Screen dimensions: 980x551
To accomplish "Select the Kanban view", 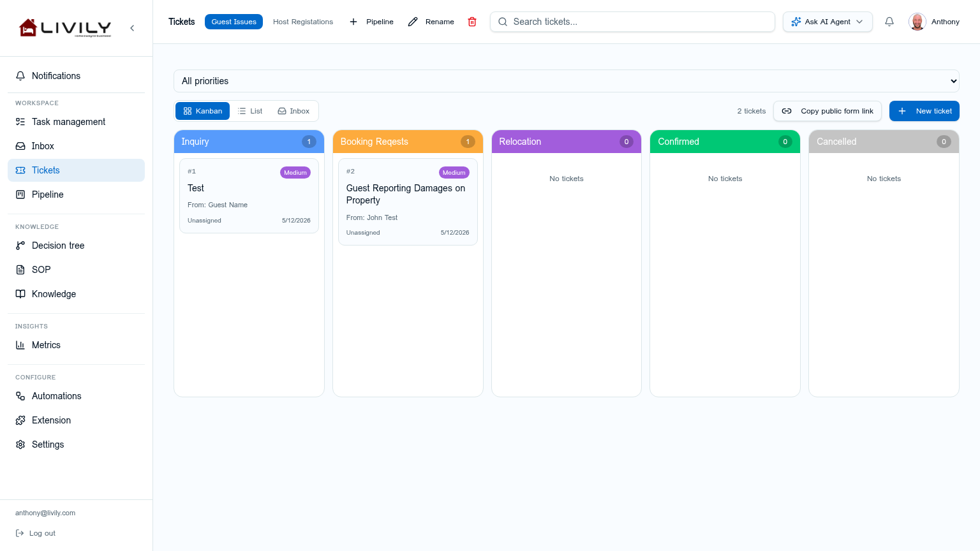I will tap(202, 111).
